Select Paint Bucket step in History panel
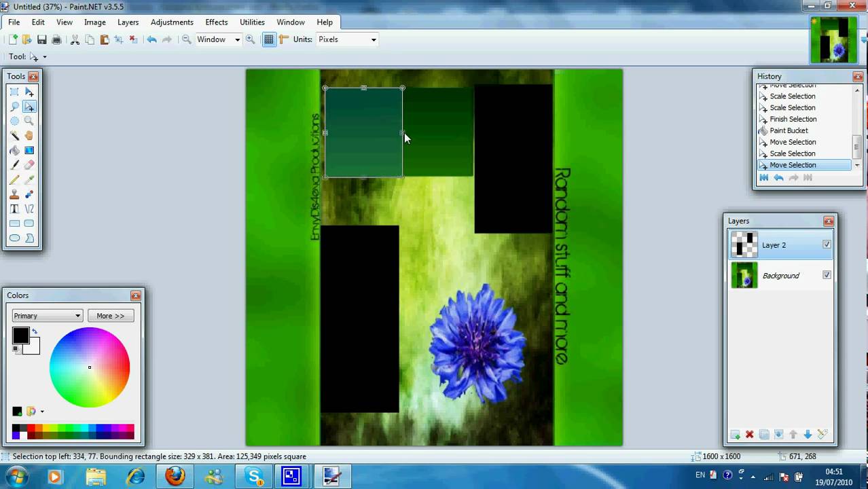This screenshot has width=868, height=489. click(789, 130)
